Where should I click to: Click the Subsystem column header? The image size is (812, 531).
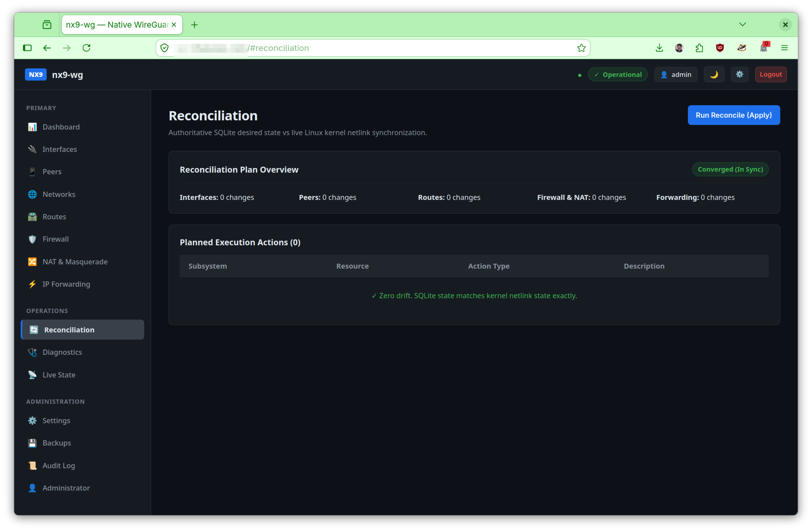coord(208,266)
